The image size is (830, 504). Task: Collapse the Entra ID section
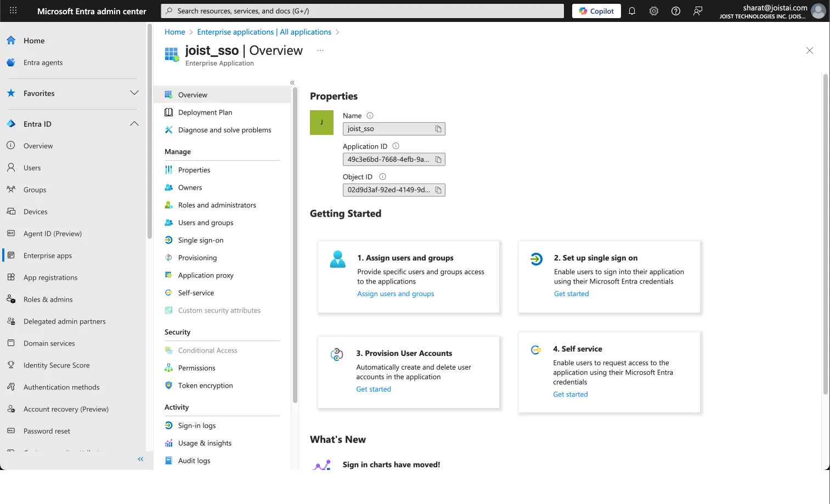point(134,124)
